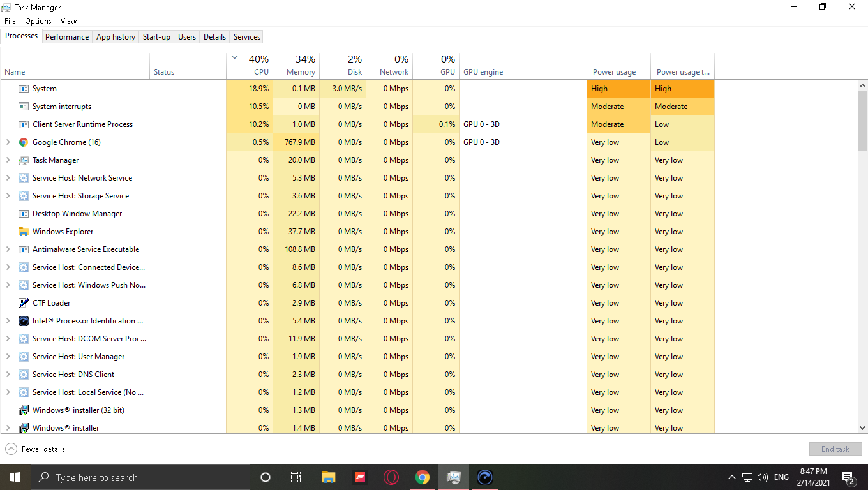This screenshot has height=490, width=868.
Task: Open the Options menu
Action: (38, 21)
